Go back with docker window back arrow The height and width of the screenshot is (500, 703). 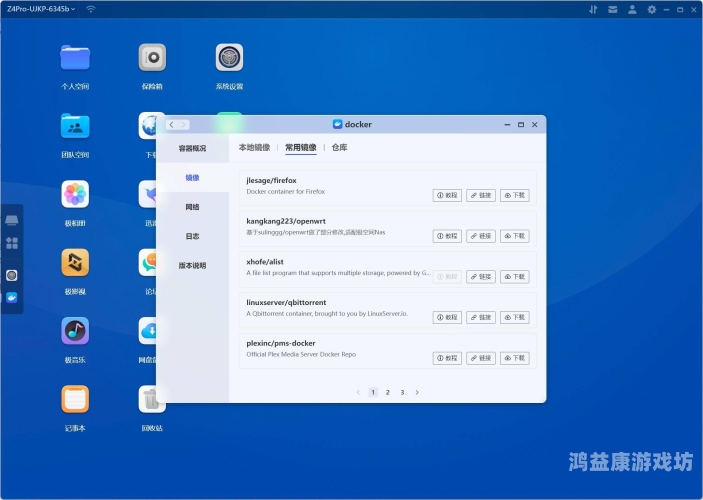[x=172, y=125]
